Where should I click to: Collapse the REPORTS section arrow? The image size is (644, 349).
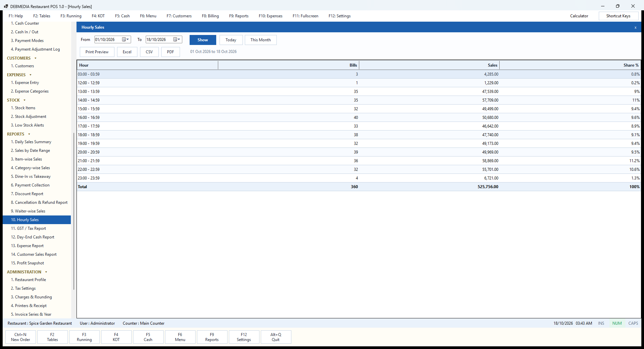coord(29,134)
